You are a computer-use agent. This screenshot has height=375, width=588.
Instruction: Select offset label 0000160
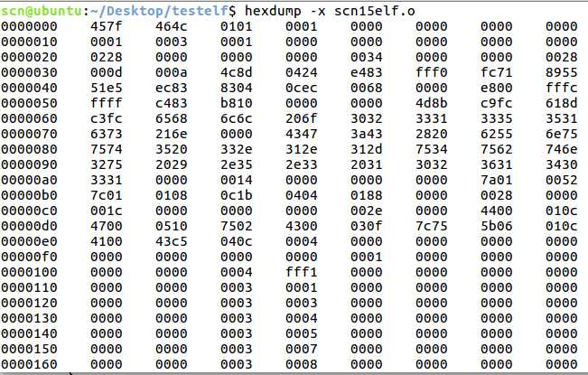point(29,364)
